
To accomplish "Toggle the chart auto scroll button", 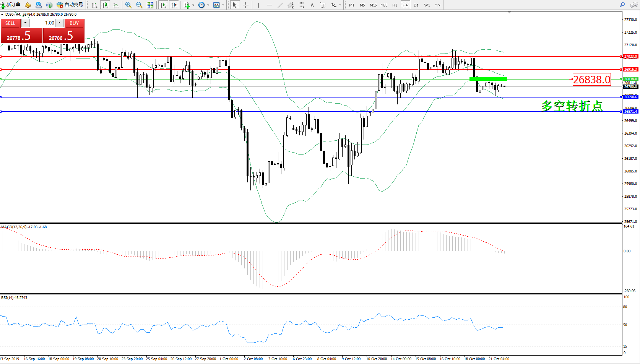I will click(x=163, y=5).
